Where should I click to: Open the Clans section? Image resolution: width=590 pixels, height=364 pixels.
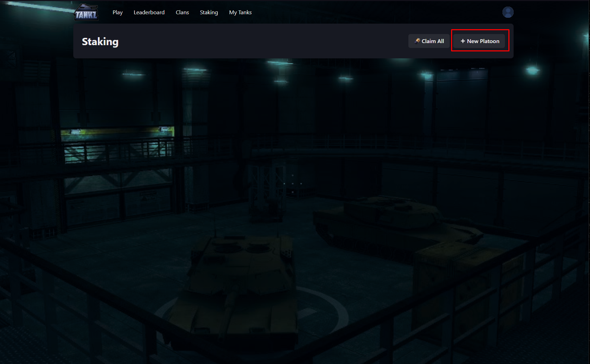click(x=182, y=13)
